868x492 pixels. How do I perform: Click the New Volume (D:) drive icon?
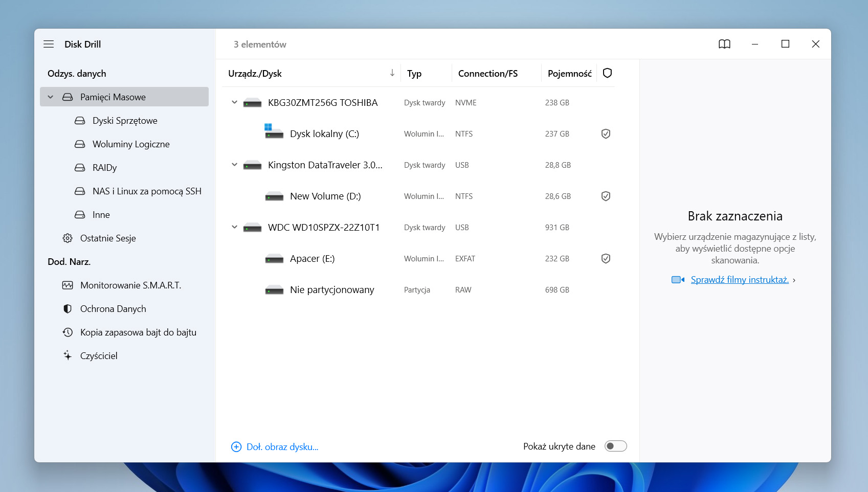tap(274, 196)
